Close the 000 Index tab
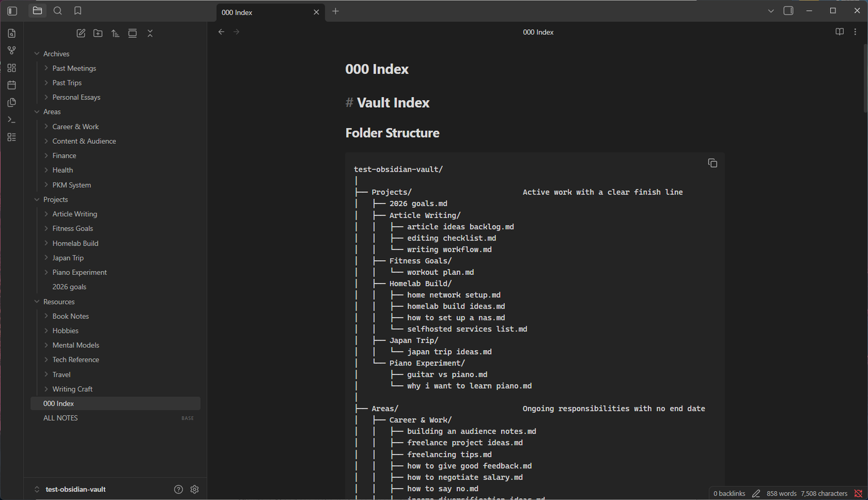Image resolution: width=868 pixels, height=500 pixels. tap(316, 12)
